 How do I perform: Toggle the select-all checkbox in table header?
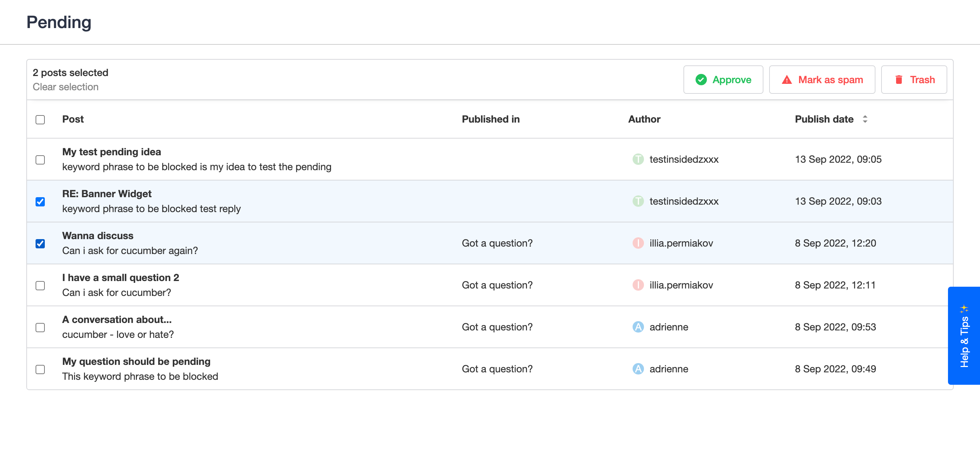pyautogui.click(x=40, y=120)
